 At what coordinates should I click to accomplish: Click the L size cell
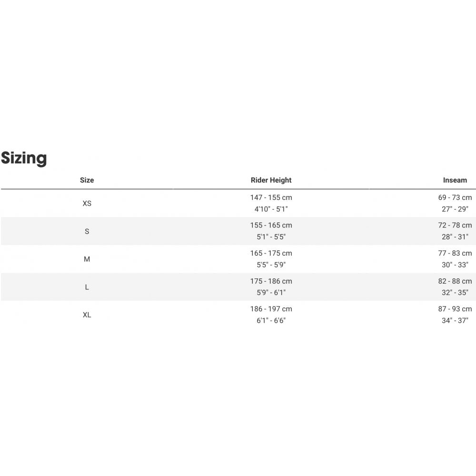(87, 287)
